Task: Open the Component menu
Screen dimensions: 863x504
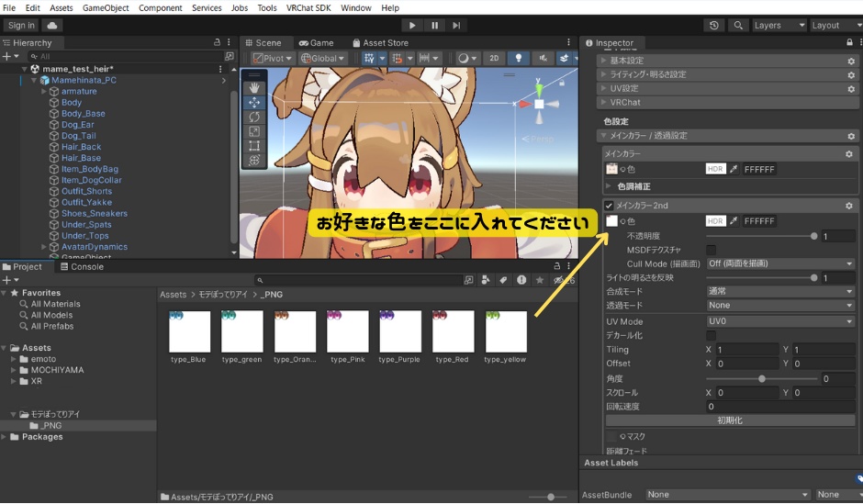Action: click(x=160, y=7)
